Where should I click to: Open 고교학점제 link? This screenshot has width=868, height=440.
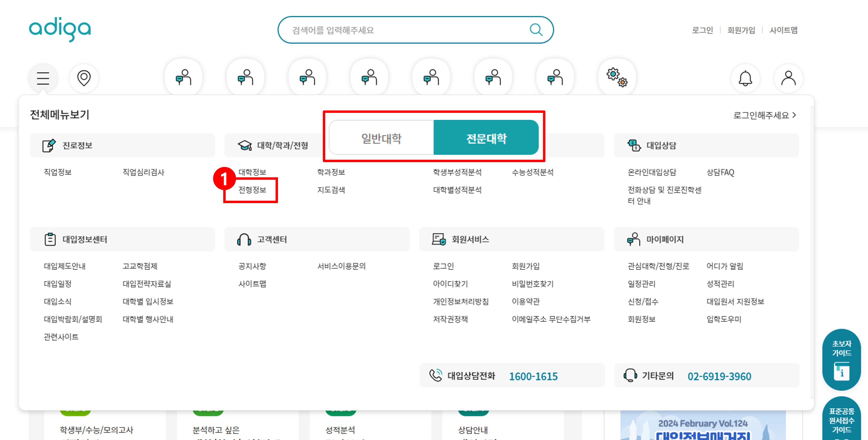pos(140,266)
